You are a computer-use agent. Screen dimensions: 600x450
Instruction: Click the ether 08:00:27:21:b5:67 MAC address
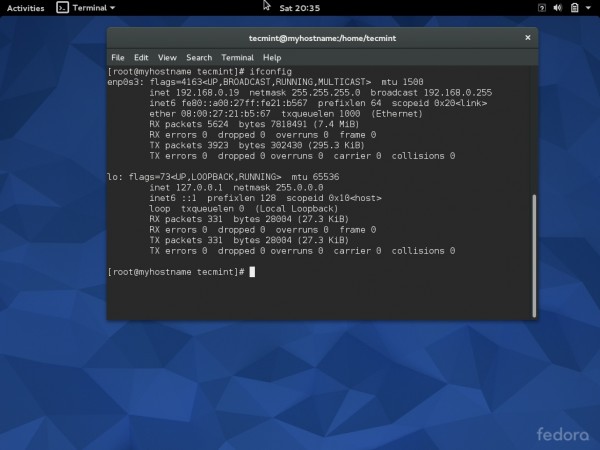[x=210, y=114]
